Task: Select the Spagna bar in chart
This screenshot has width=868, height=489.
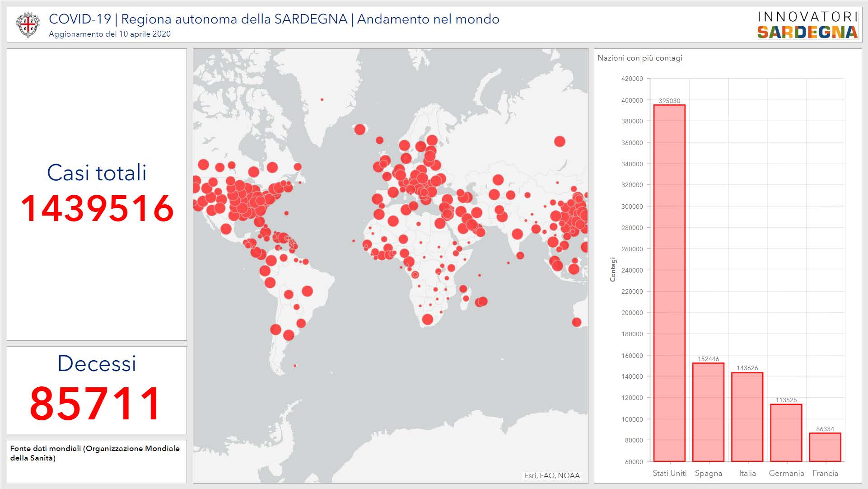Action: 708,412
